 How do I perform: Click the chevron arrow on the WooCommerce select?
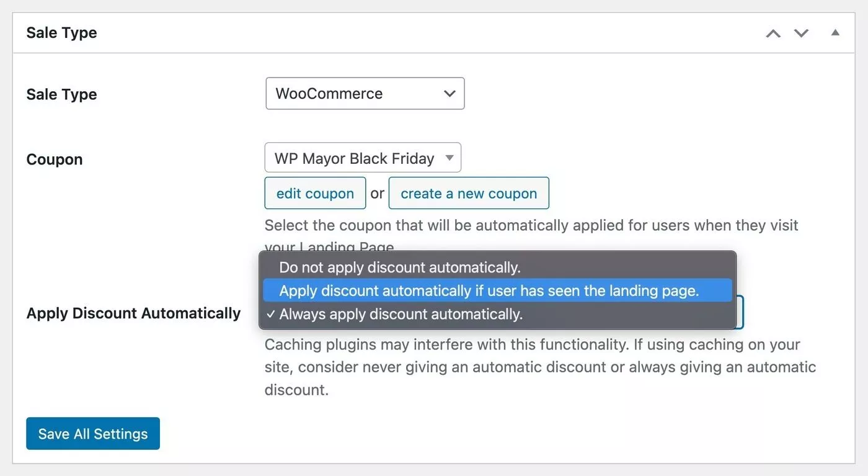(450, 94)
